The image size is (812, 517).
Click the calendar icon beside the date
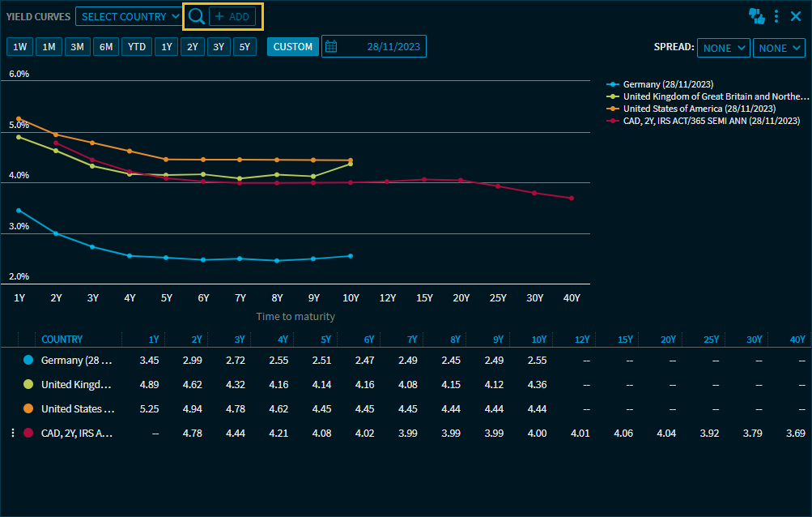(331, 47)
